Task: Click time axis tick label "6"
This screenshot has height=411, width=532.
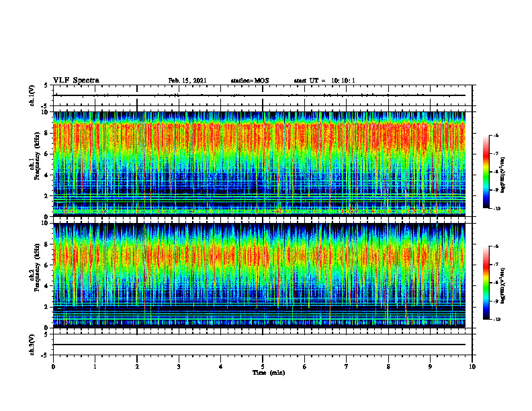Action: tap(305, 367)
